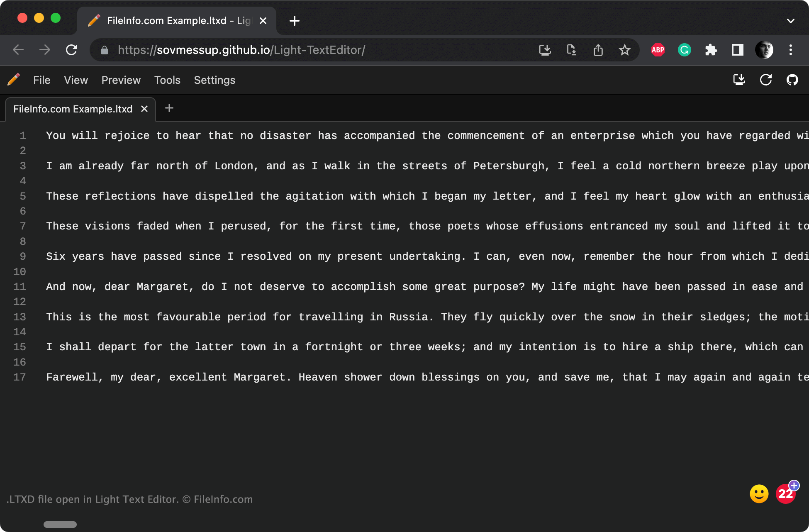Expand the tab search chevron
Image resolution: width=809 pixels, height=532 pixels.
pyautogui.click(x=791, y=21)
